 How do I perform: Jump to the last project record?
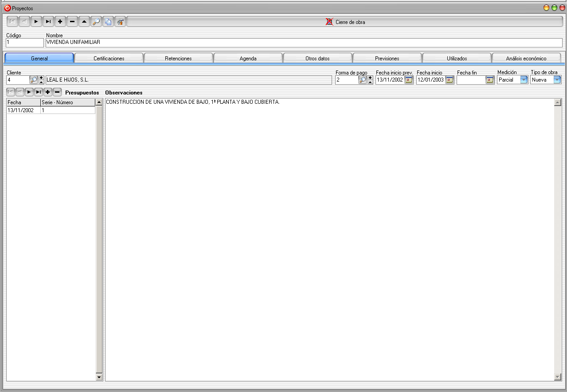click(48, 22)
